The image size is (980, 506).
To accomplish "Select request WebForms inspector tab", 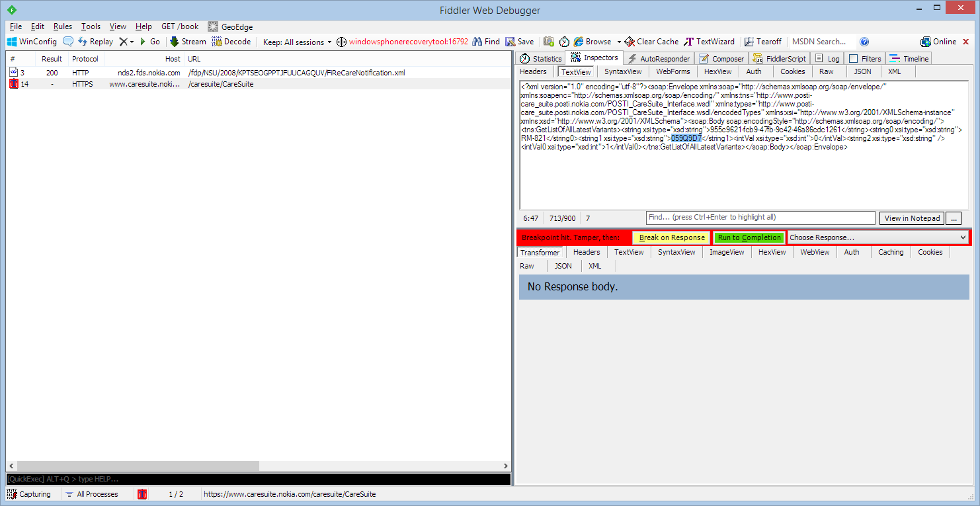I will pos(673,71).
